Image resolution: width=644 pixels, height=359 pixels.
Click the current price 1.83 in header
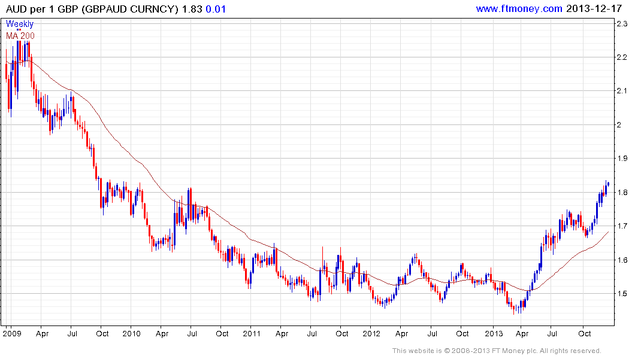click(192, 9)
